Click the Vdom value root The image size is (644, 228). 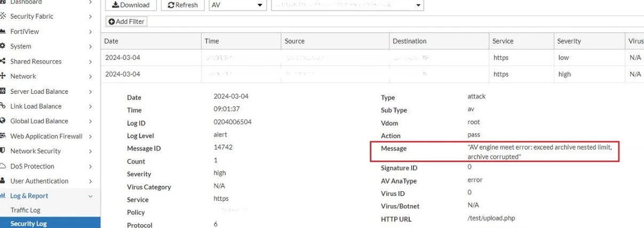pos(473,122)
